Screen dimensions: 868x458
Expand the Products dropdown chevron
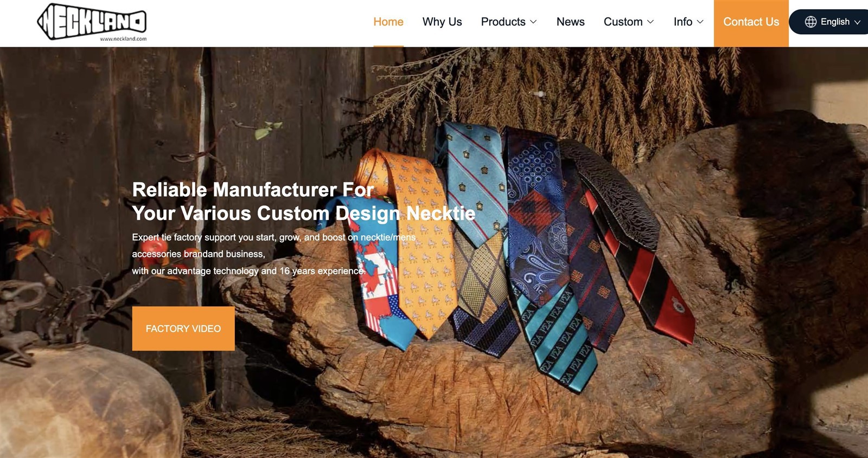(x=533, y=22)
